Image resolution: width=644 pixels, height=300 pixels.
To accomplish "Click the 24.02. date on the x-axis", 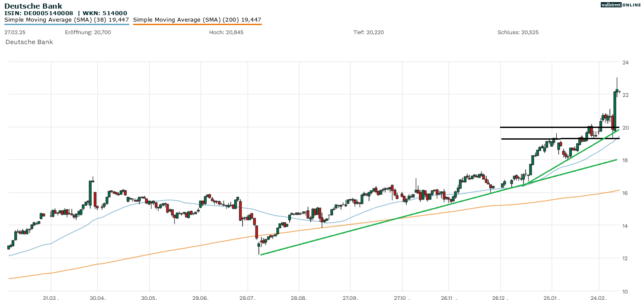I will point(599,298).
